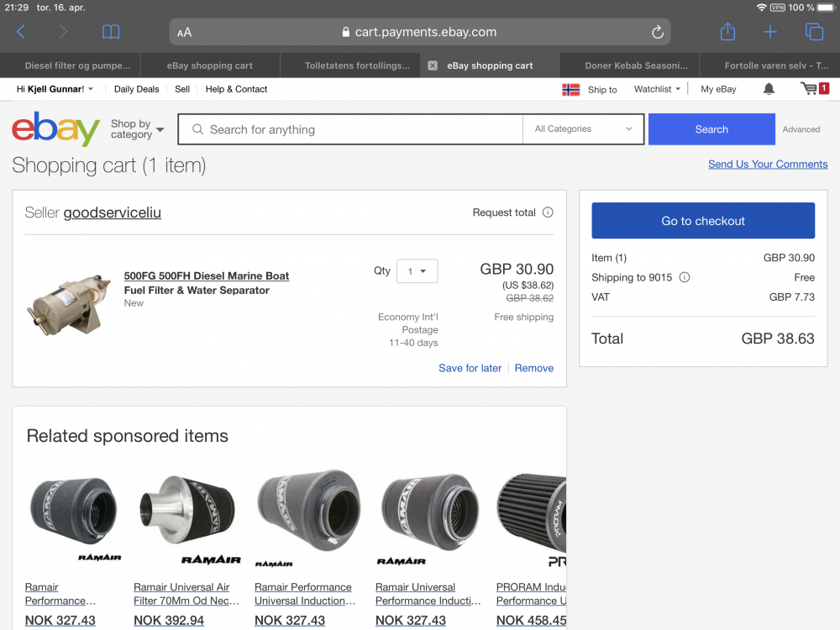
Task: Show all tabs overview icon
Action: tap(814, 32)
